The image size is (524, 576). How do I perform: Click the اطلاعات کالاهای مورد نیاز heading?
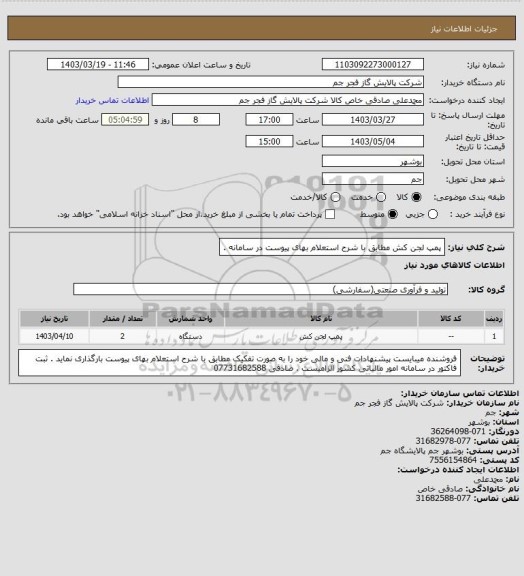click(454, 265)
